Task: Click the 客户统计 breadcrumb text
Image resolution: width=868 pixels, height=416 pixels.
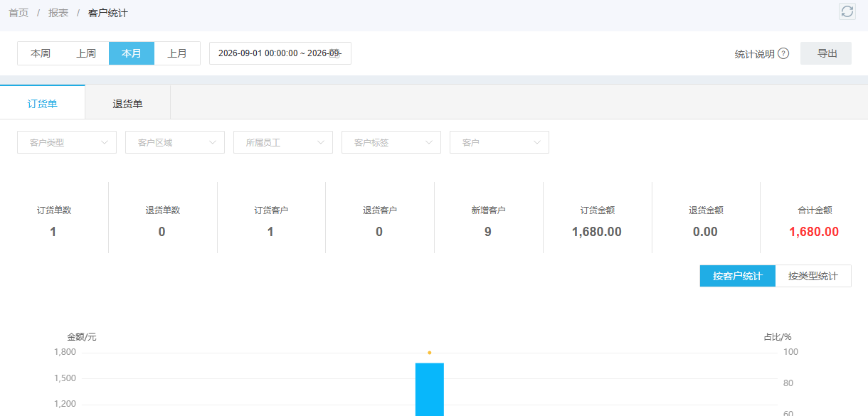Action: 108,13
